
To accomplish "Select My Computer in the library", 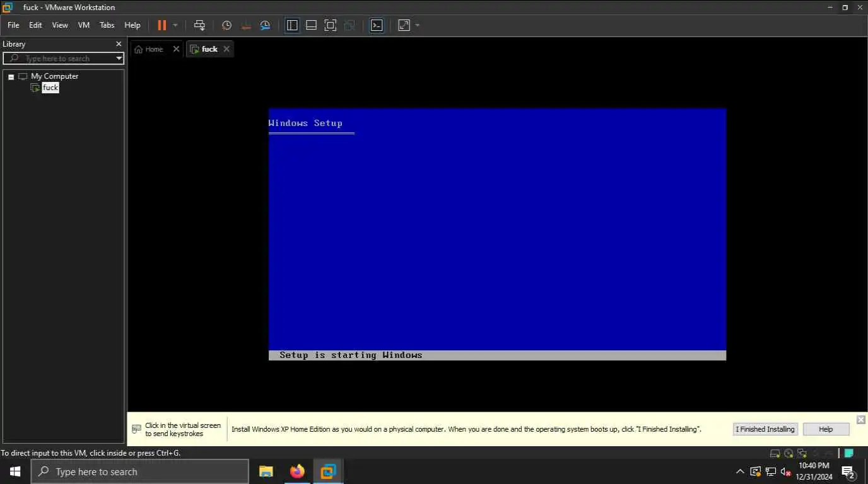I will click(x=54, y=76).
